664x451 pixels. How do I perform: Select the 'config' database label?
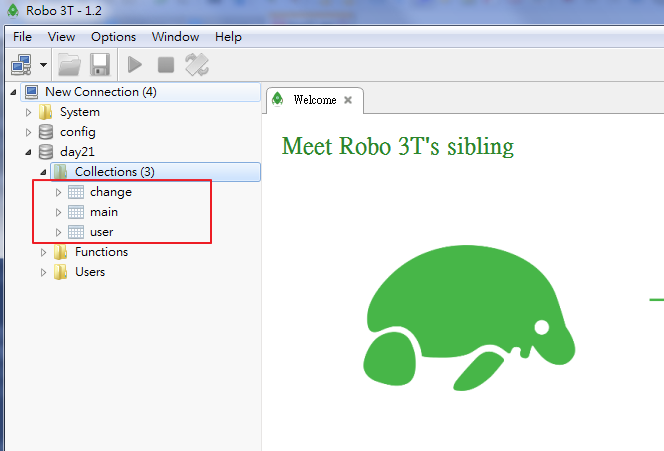click(x=78, y=132)
